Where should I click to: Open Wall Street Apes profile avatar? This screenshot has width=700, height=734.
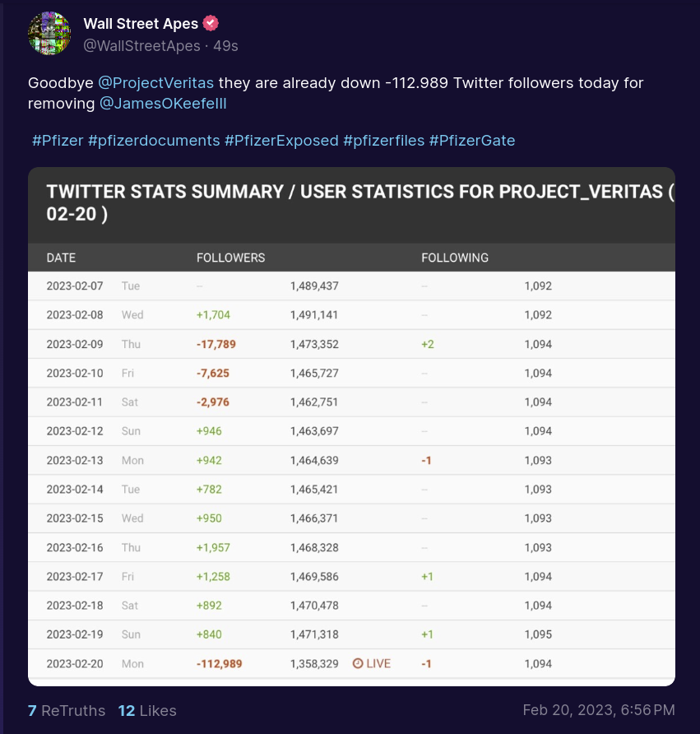pos(49,33)
